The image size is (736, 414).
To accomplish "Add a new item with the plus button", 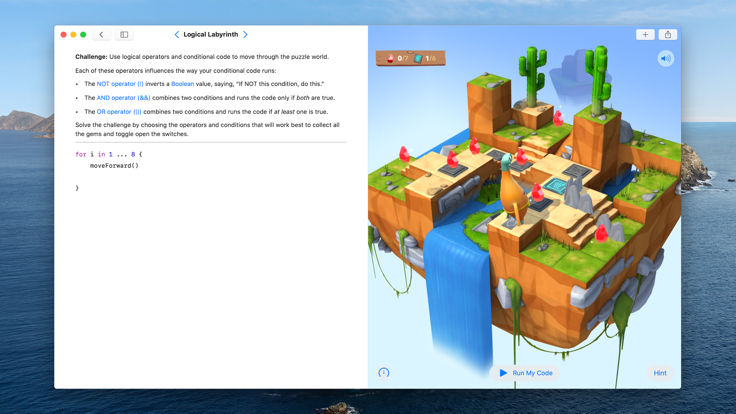I will click(645, 35).
